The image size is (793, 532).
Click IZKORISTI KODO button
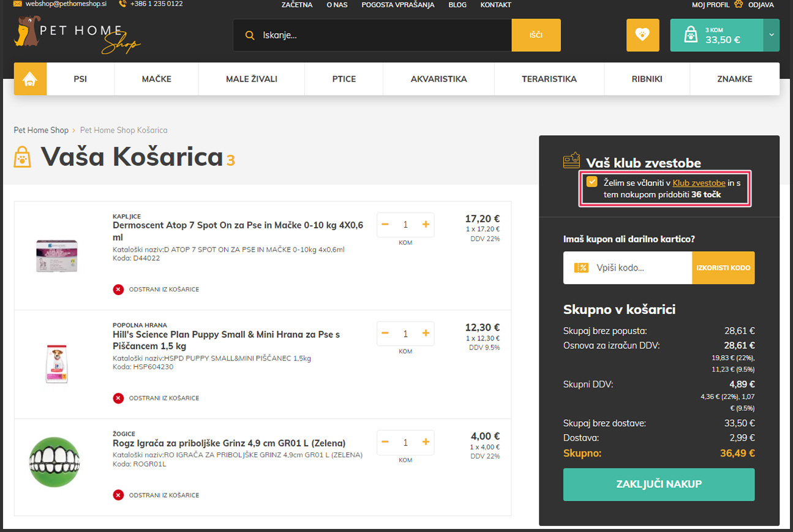point(723,268)
